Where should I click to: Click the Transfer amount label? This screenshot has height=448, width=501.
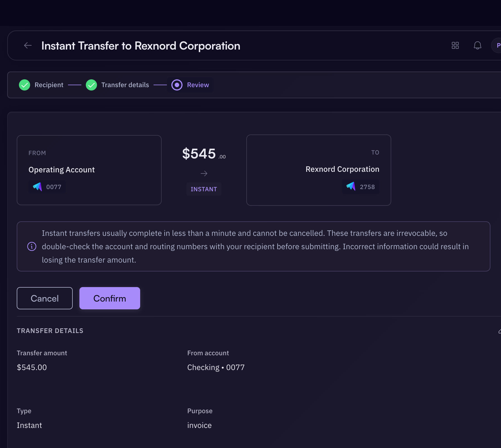(42, 353)
